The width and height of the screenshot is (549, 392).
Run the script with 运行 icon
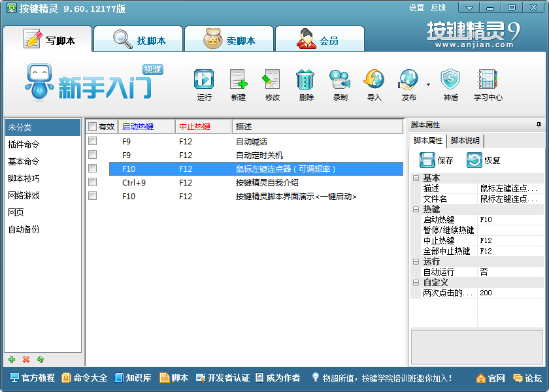pyautogui.click(x=204, y=85)
